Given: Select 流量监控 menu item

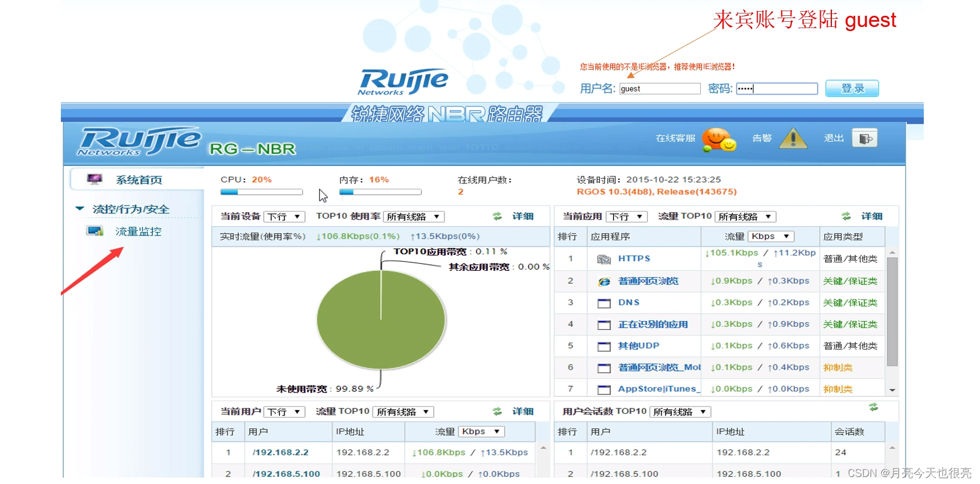Looking at the screenshot, I should (x=138, y=231).
